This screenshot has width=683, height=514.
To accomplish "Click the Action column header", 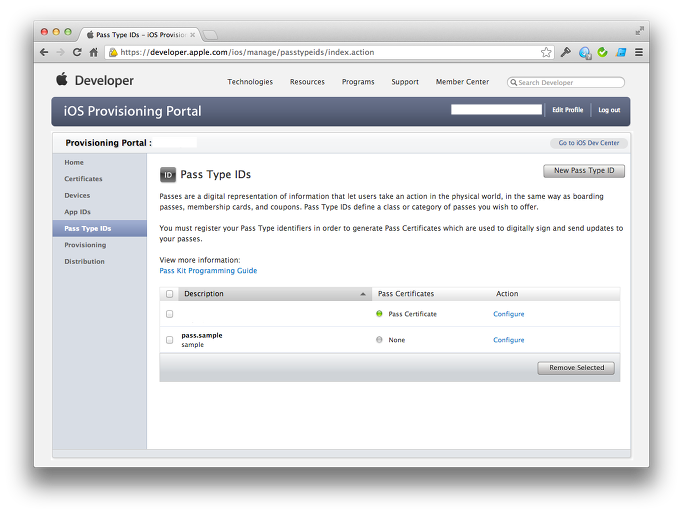I will tap(507, 294).
